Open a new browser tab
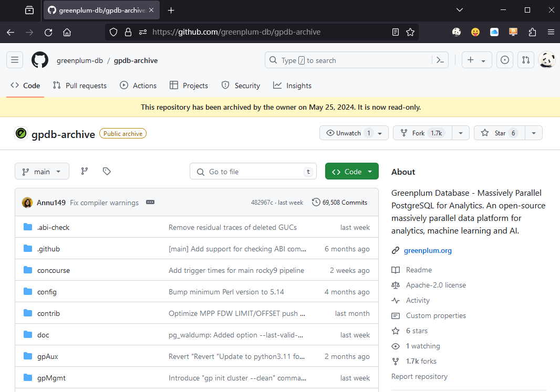Viewport: 560px width, 392px height. click(171, 10)
